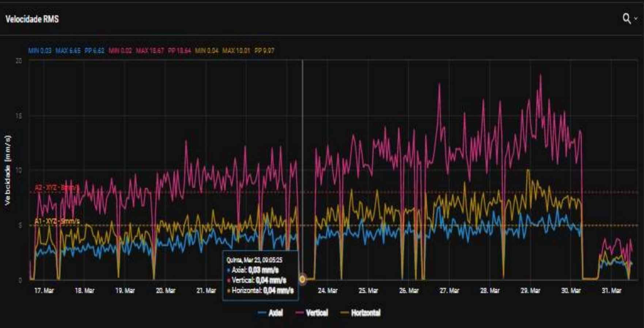The image size is (644, 328).
Task: Click the 'Velocidade (mm/s)' axis title
Action: [x=7, y=170]
